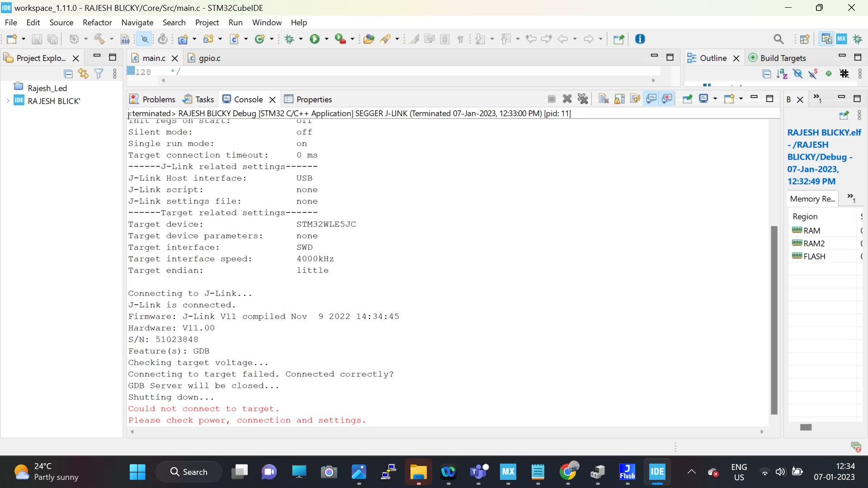Open the Open Console dropdown arrow
The height and width of the screenshot is (488, 868).
(x=741, y=99)
